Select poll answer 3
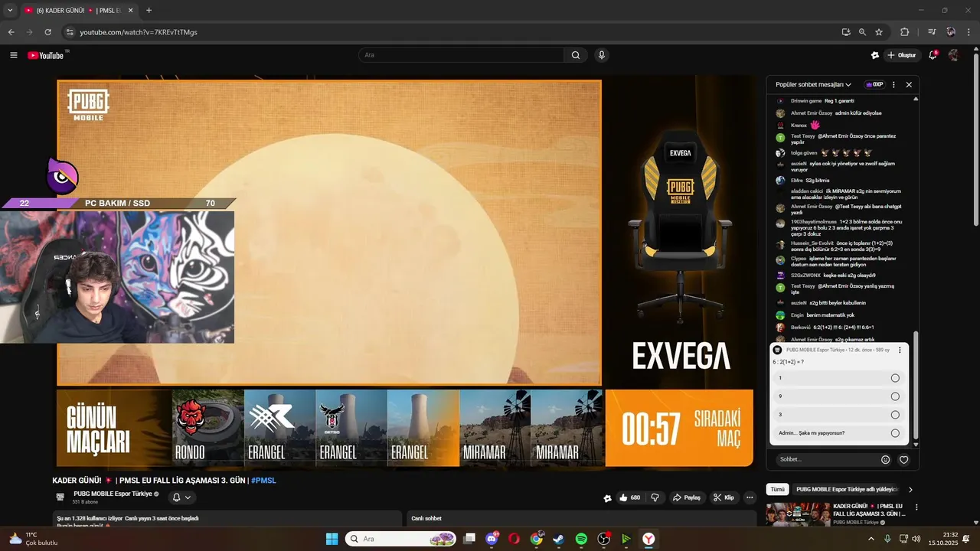The height and width of the screenshot is (551, 980). point(839,415)
